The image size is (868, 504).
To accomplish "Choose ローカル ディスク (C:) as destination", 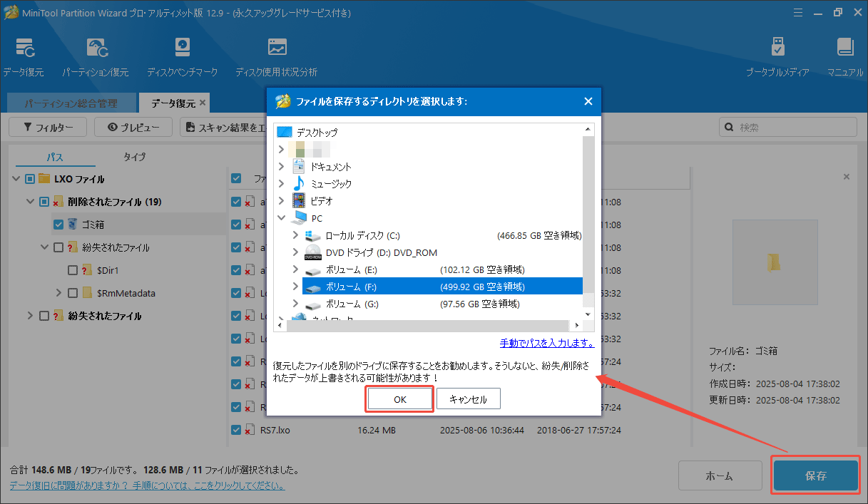I will coord(364,235).
